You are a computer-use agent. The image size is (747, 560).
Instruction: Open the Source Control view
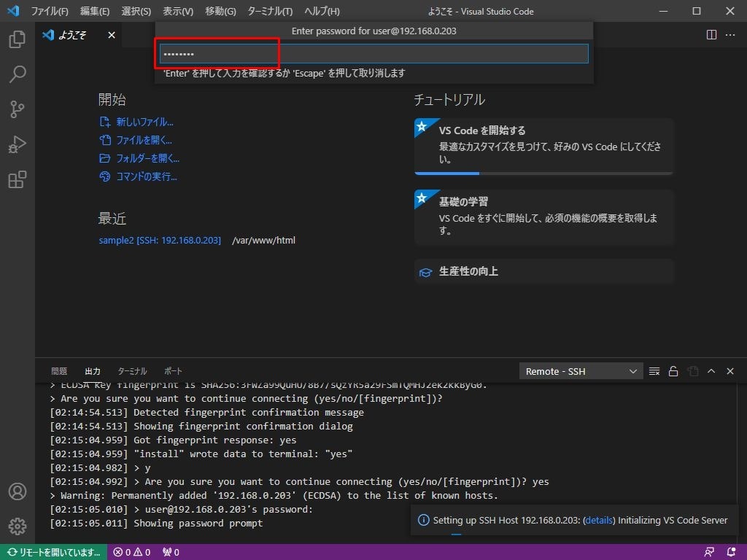tap(18, 109)
